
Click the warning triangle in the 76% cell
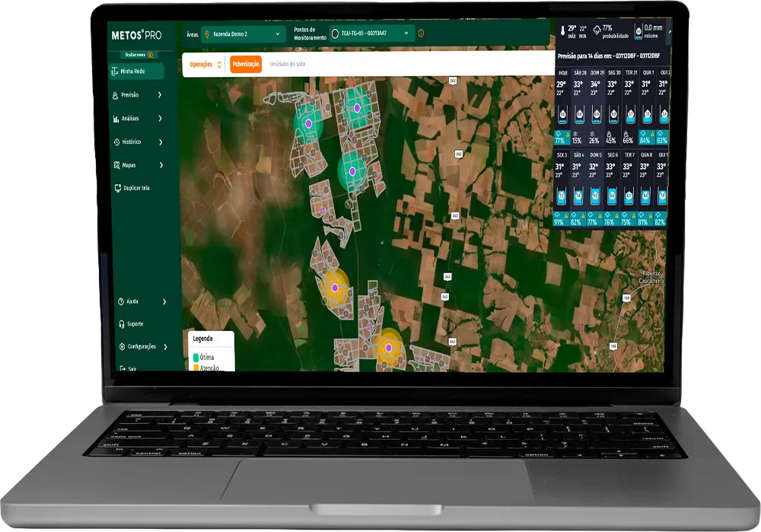click(617, 215)
